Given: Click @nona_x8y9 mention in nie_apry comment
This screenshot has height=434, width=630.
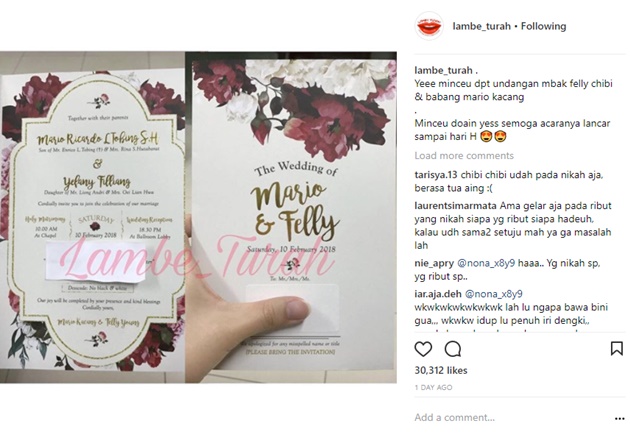Looking at the screenshot, I should (486, 263).
